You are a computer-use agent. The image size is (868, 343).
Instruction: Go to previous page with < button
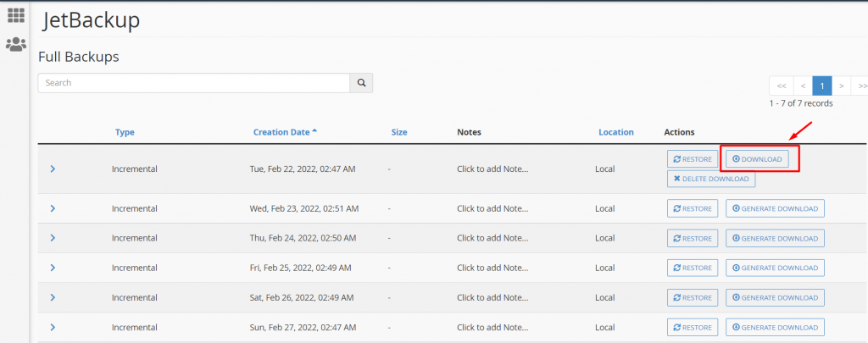click(803, 86)
